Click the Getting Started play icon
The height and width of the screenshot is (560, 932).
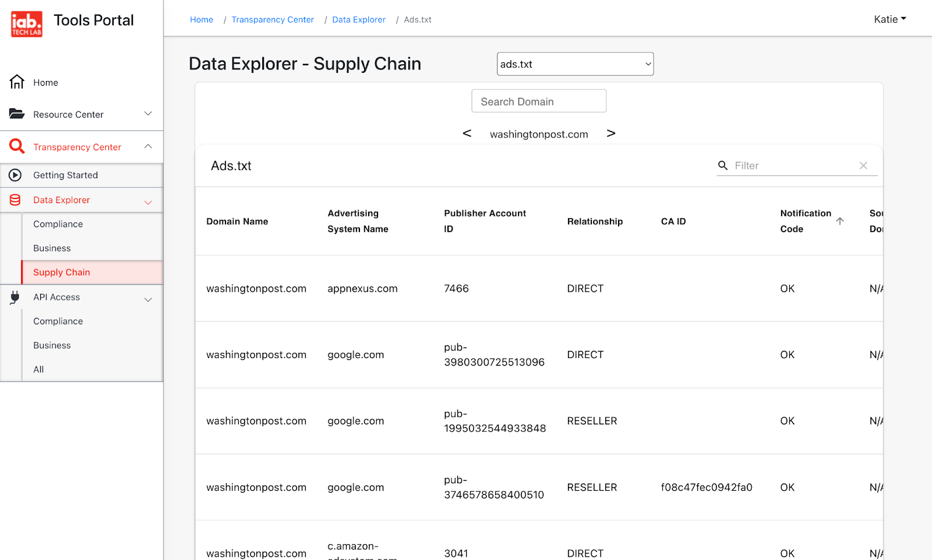[15, 175]
